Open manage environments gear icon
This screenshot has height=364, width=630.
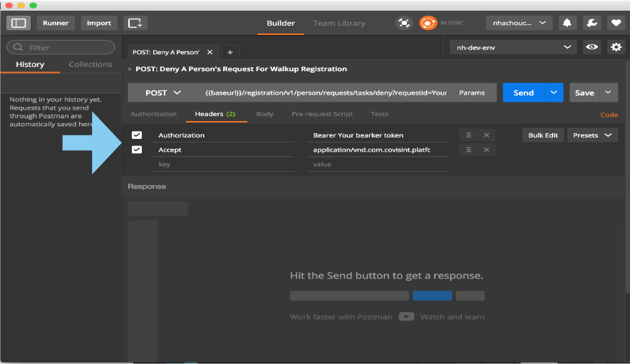(616, 47)
